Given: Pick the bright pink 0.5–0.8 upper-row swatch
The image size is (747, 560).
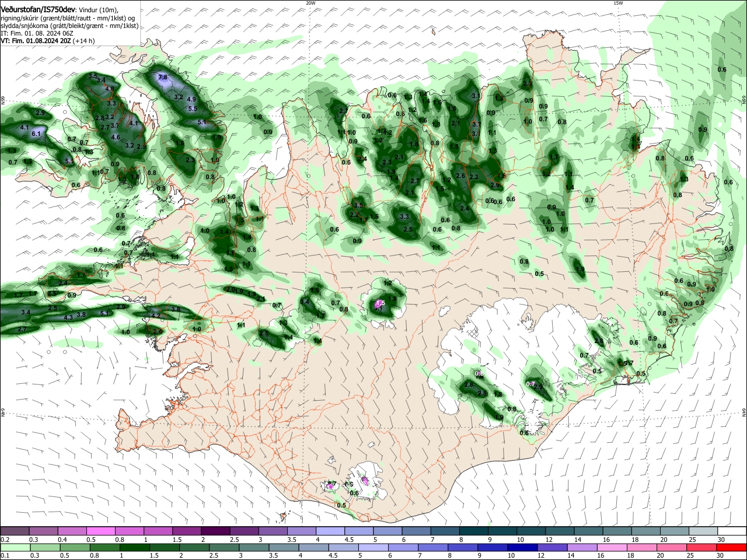Looking at the screenshot, I should 101,531.
